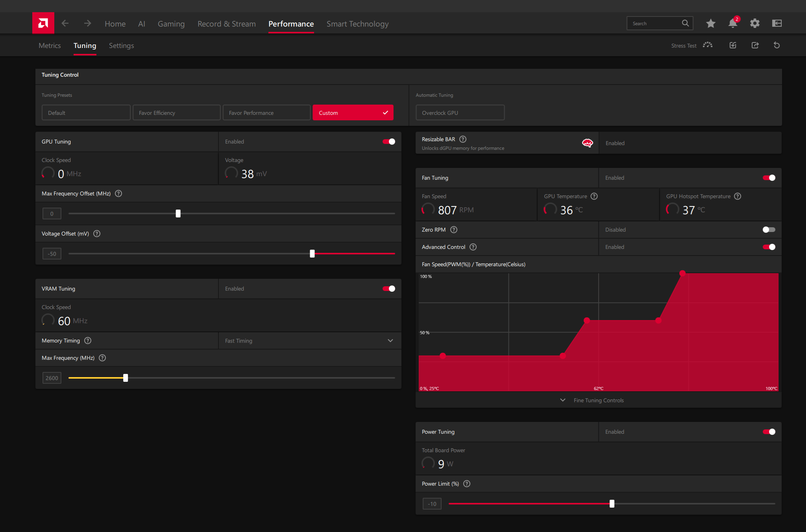
Task: Click the Stress Test label
Action: [x=684, y=46]
